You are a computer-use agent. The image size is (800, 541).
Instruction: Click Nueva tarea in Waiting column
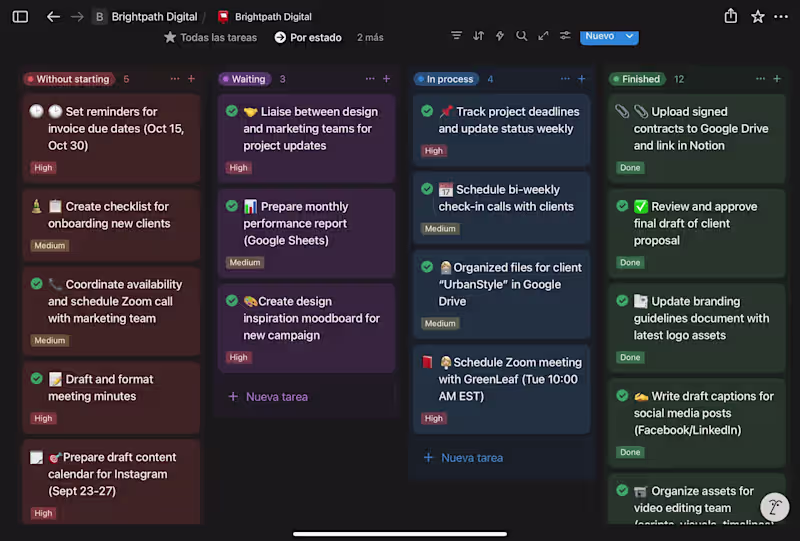click(x=268, y=397)
